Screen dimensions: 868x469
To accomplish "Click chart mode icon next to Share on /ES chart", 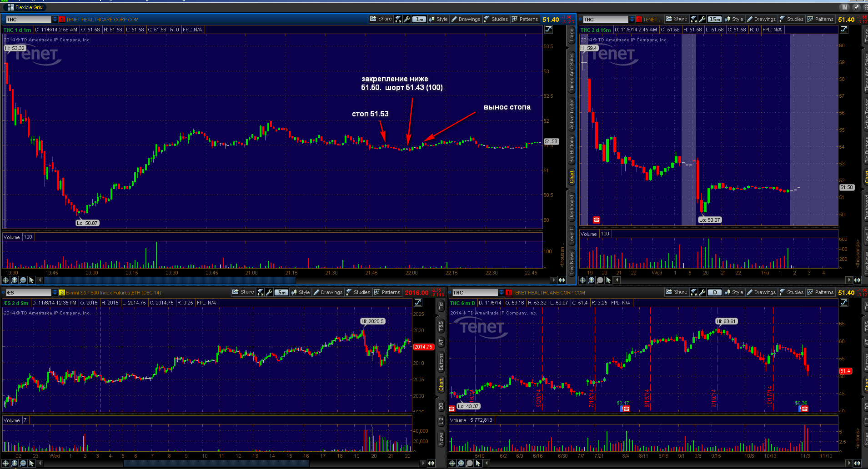I will click(x=261, y=292).
